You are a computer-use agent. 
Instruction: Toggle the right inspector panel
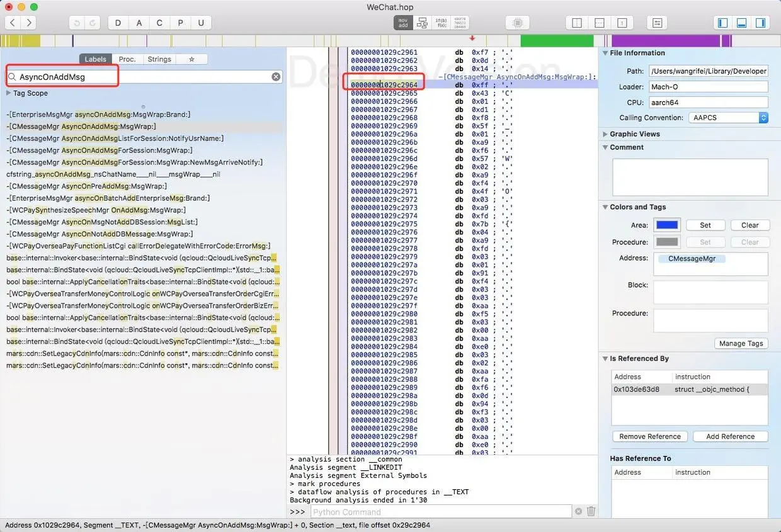pos(760,23)
